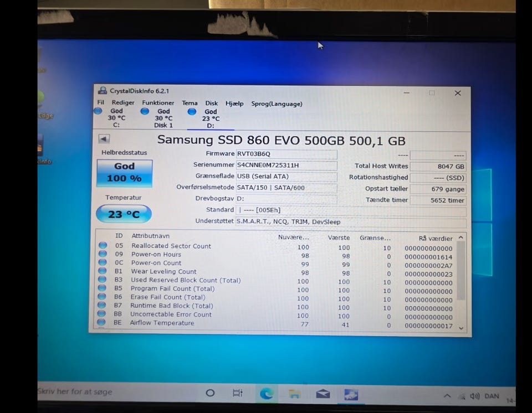Click the attribute list scroll down arrow
532x413 pixels.
point(461,328)
